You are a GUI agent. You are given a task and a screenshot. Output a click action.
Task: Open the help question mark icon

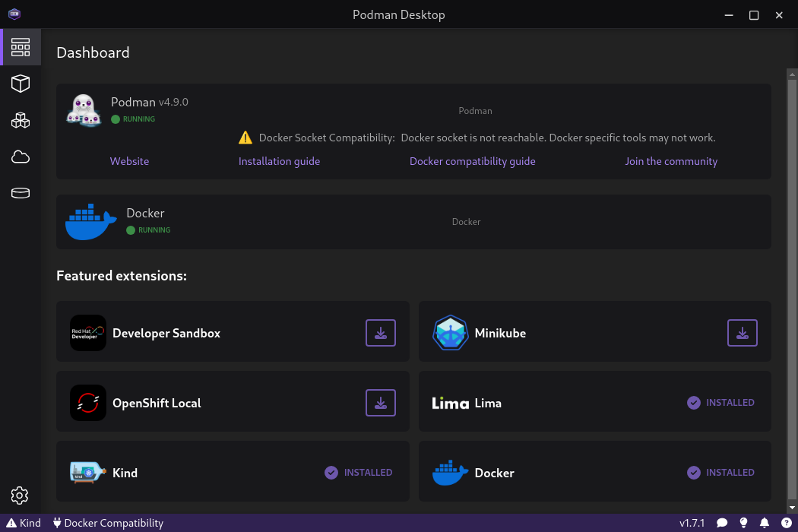coord(784,523)
